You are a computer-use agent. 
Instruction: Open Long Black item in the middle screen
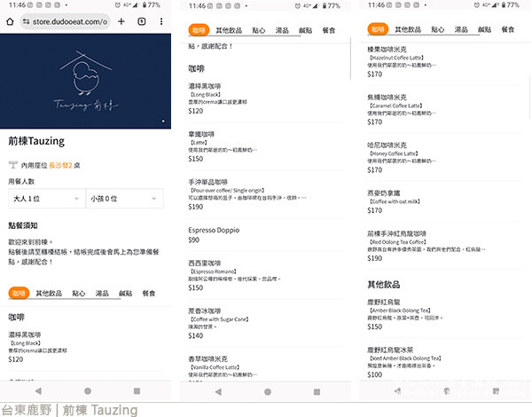266,98
